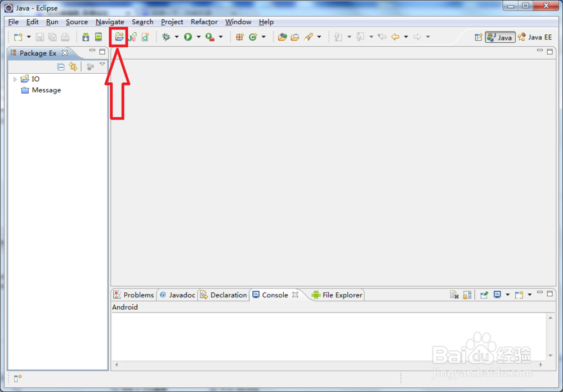
Task: Open External Tools dropdown arrow
Action: coord(221,37)
